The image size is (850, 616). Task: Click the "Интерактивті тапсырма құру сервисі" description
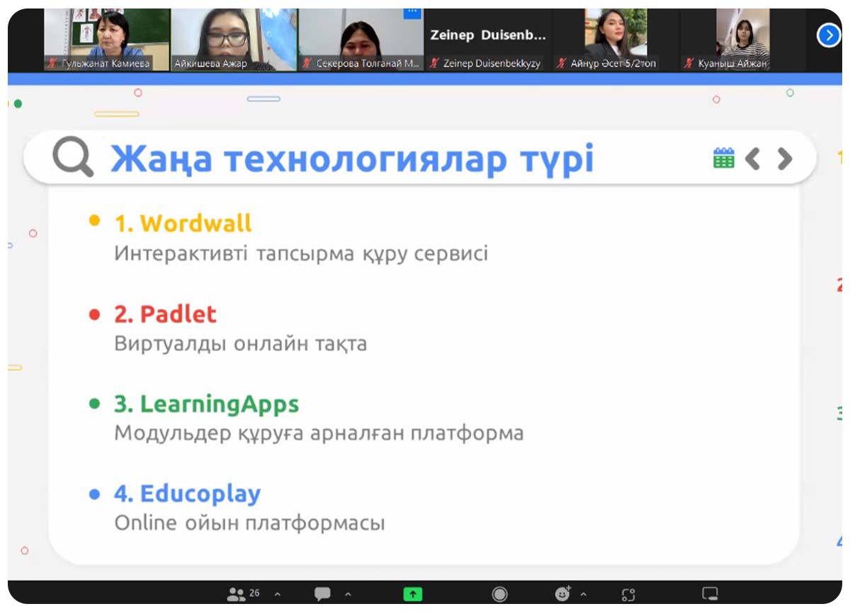coord(301,253)
